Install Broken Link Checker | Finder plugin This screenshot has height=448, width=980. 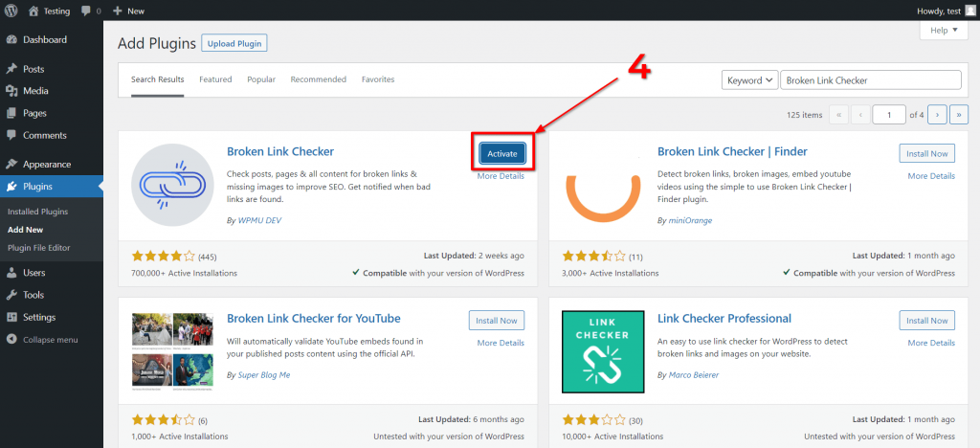coord(926,154)
